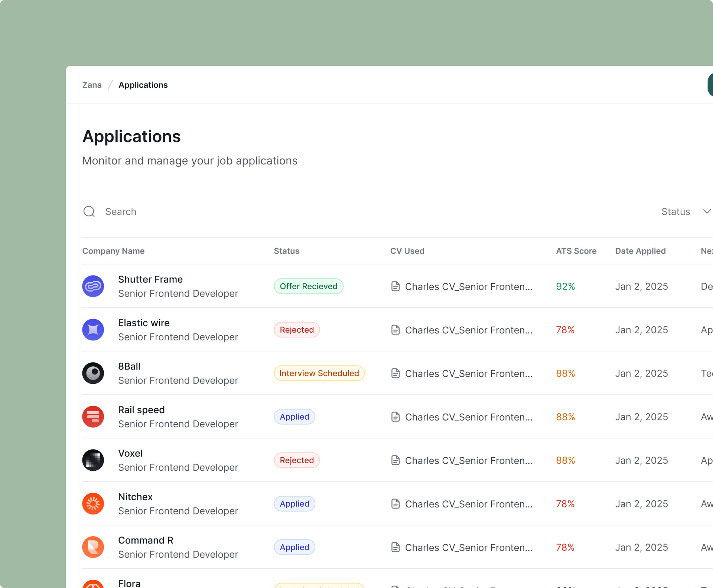This screenshot has height=588, width=713.
Task: Open the Status filter dropdown
Action: 675,212
